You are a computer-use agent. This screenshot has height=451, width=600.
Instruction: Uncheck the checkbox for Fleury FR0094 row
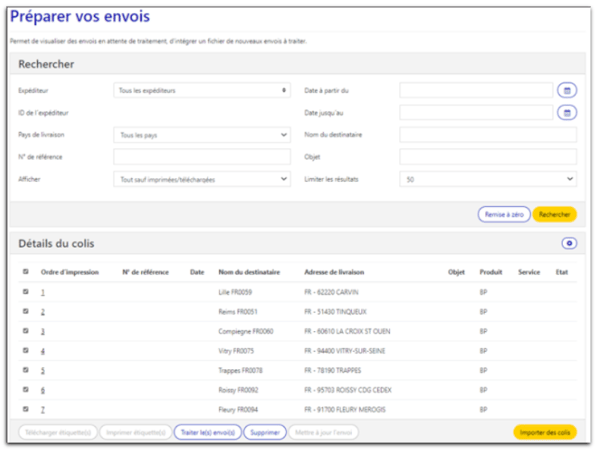pyautogui.click(x=26, y=409)
